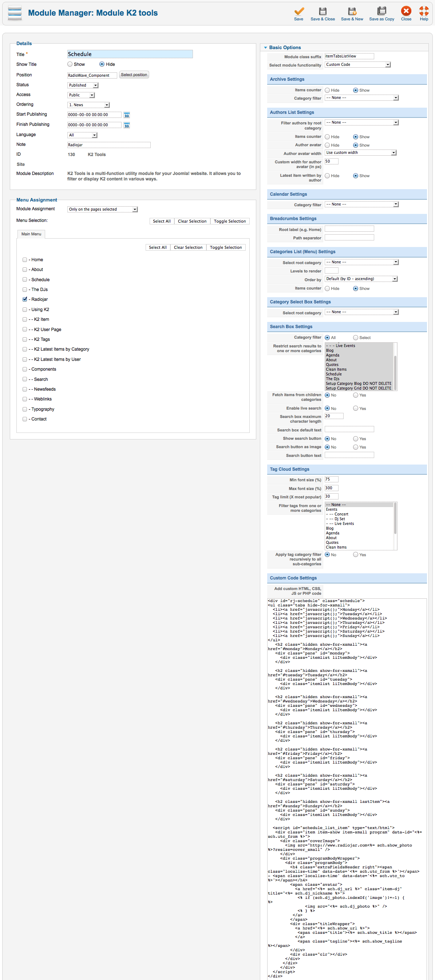Set Show Title to Show
This screenshot has height=980, width=435.
pos(70,64)
